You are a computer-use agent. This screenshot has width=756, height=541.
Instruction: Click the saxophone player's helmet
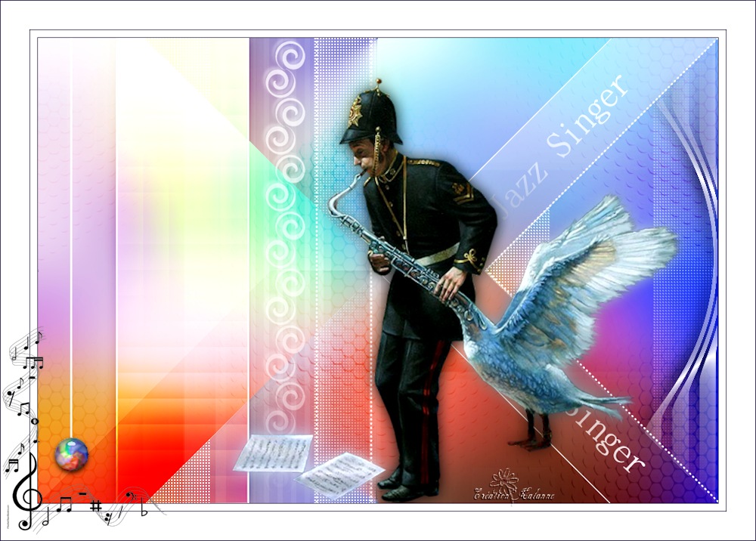pyautogui.click(x=371, y=113)
